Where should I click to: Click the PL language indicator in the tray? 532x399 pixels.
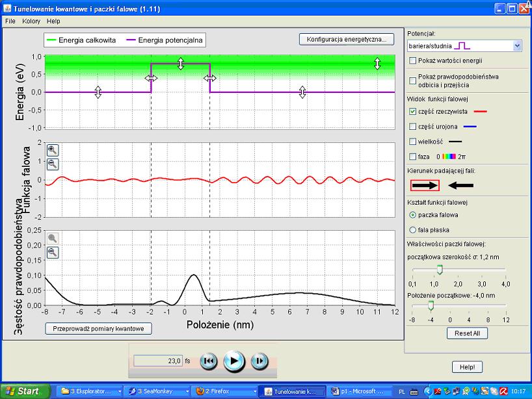coord(402,392)
